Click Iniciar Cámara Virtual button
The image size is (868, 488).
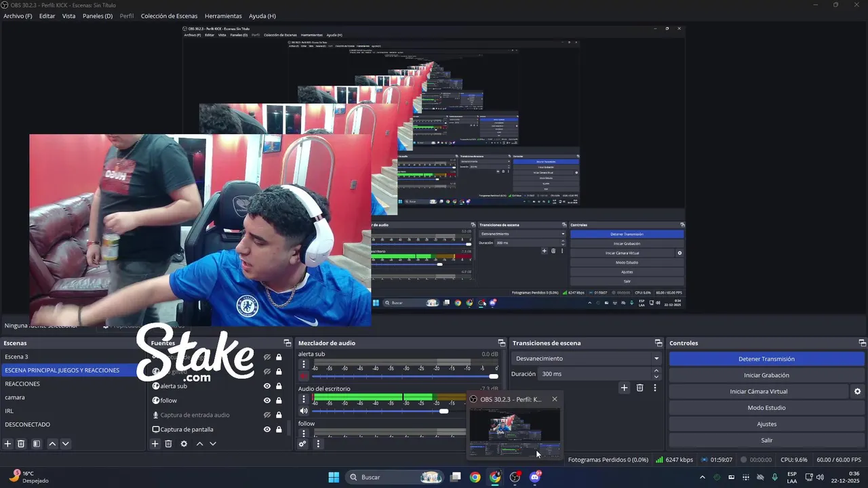click(x=759, y=392)
